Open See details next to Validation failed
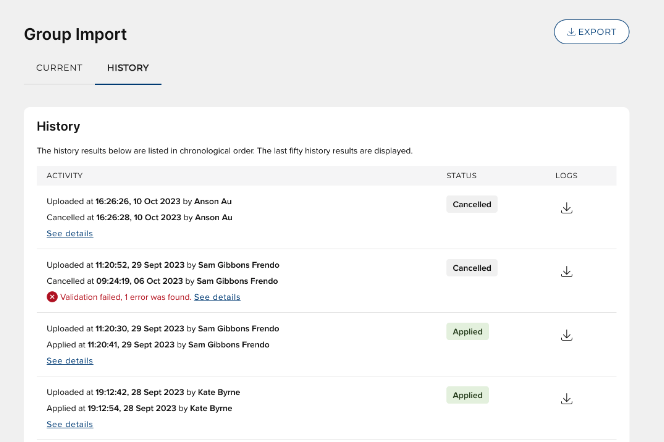Image resolution: width=664 pixels, height=442 pixels. (x=217, y=297)
